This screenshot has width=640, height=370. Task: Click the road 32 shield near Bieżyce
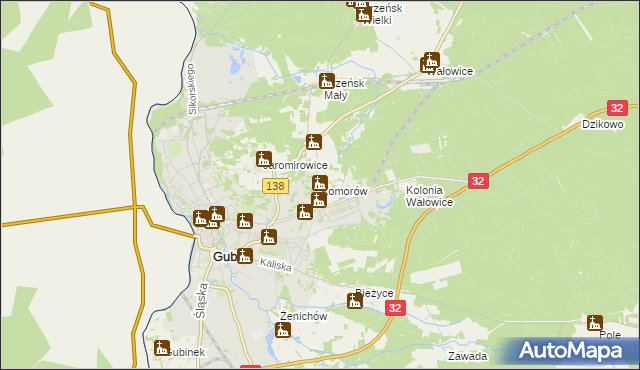click(x=395, y=308)
